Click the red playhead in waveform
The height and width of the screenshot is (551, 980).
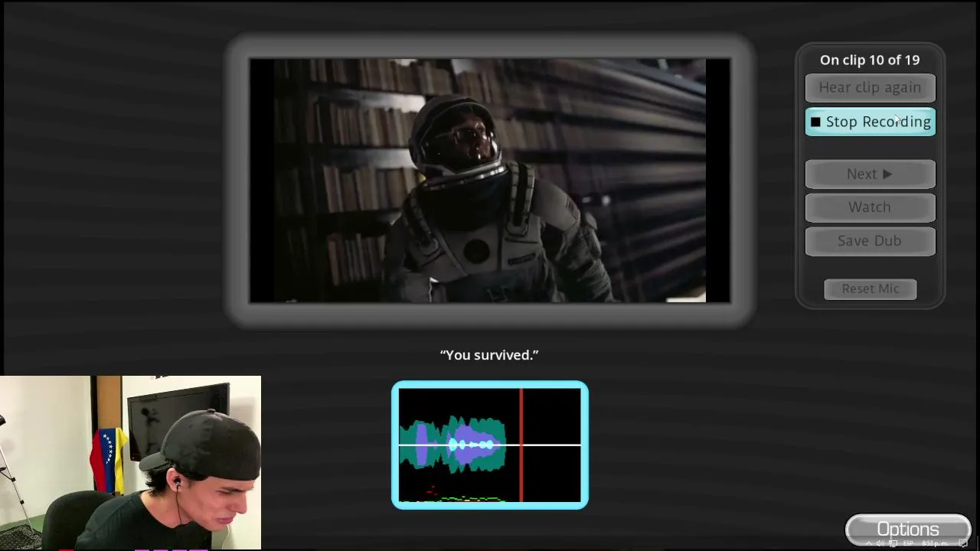click(x=521, y=445)
